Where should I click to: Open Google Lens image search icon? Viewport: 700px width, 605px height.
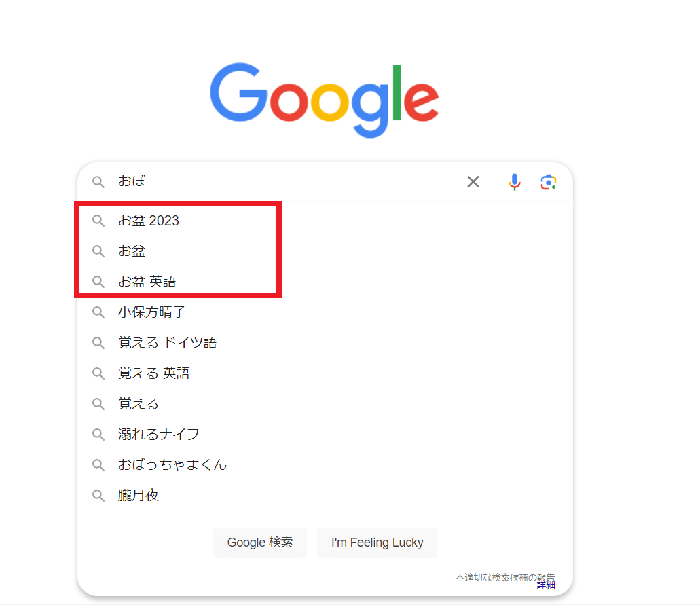tap(549, 181)
